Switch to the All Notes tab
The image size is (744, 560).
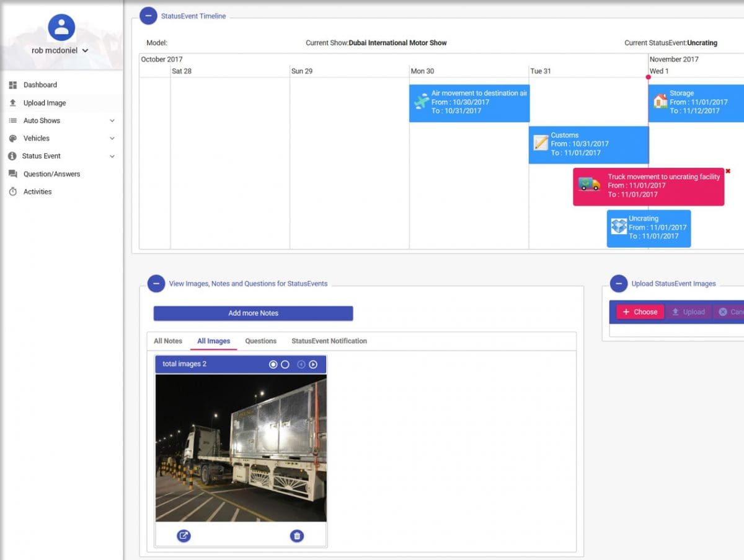pyautogui.click(x=168, y=341)
